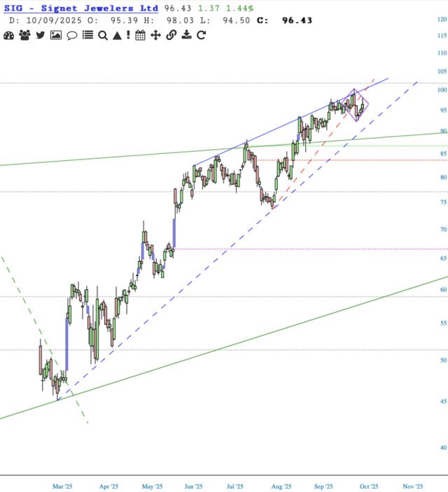
Task: Open the calendar icon
Action: tap(140, 35)
